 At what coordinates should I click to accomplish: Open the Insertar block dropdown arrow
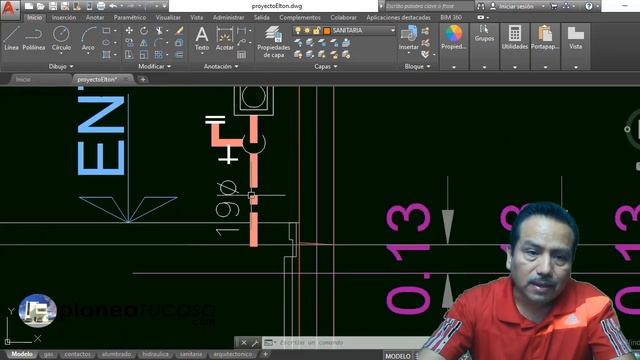tap(409, 53)
